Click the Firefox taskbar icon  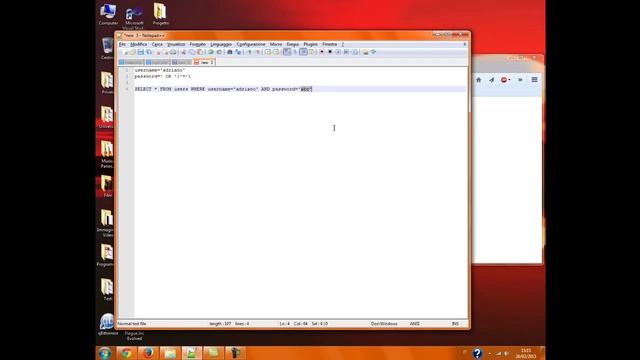pos(148,353)
